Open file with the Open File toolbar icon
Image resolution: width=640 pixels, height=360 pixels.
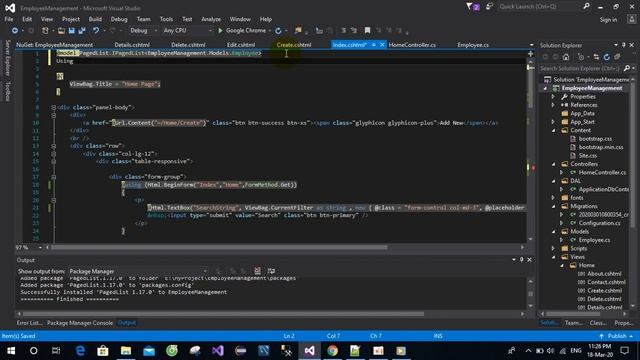(61, 31)
